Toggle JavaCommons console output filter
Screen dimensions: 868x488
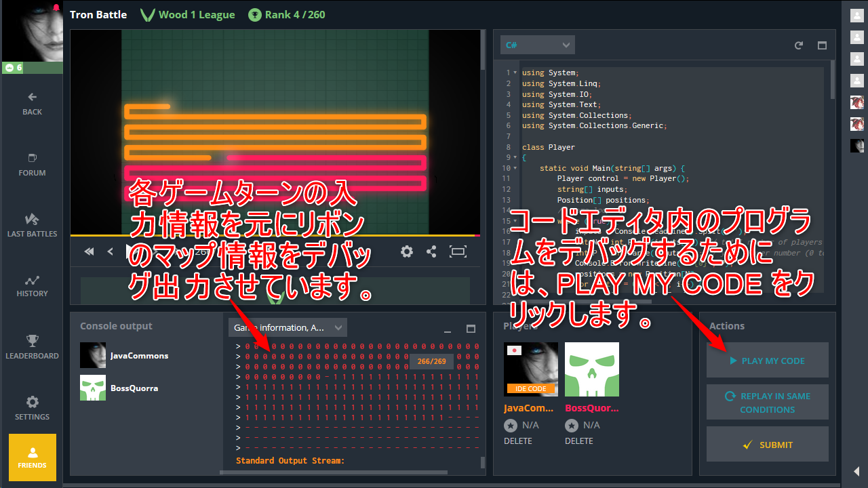click(x=124, y=355)
